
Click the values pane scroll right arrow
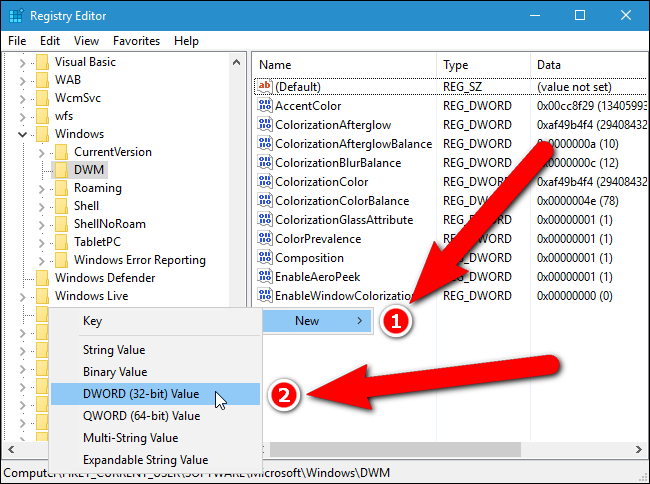[x=639, y=450]
